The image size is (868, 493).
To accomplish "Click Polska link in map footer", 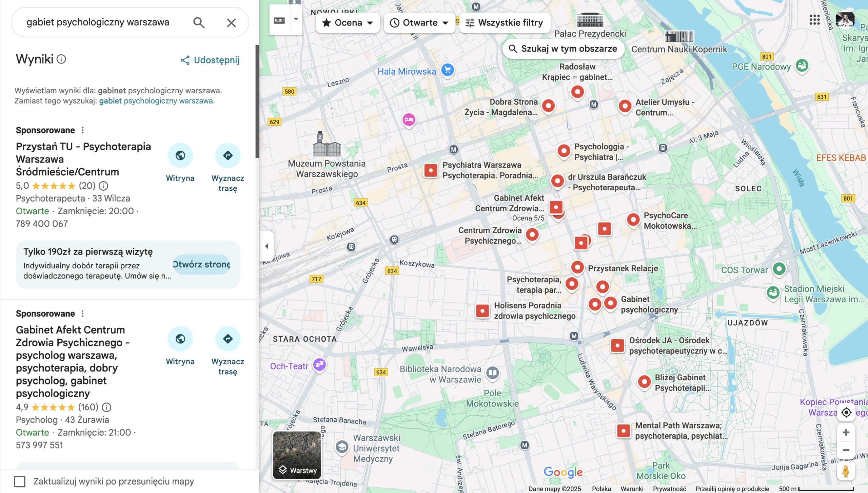I will (x=601, y=489).
